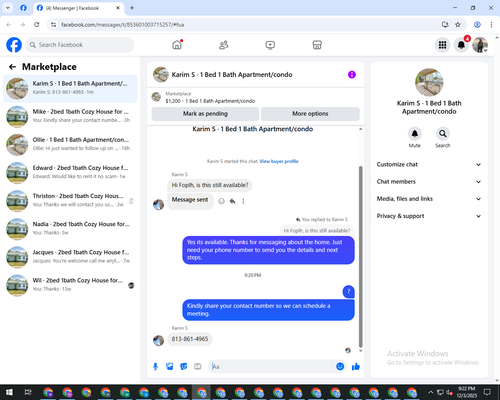Open Windows notification center icon
This screenshot has width=500, height=400.
pyautogui.click(x=487, y=392)
